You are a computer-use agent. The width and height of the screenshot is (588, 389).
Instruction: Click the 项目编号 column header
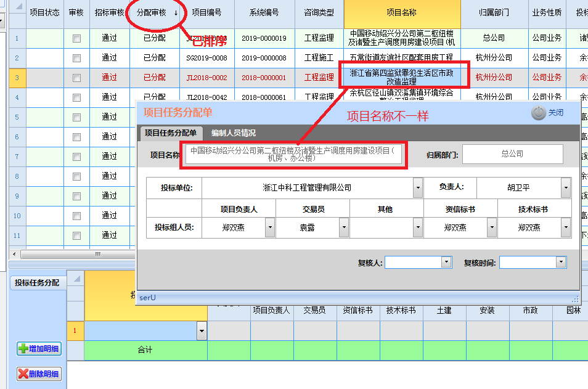(x=207, y=13)
